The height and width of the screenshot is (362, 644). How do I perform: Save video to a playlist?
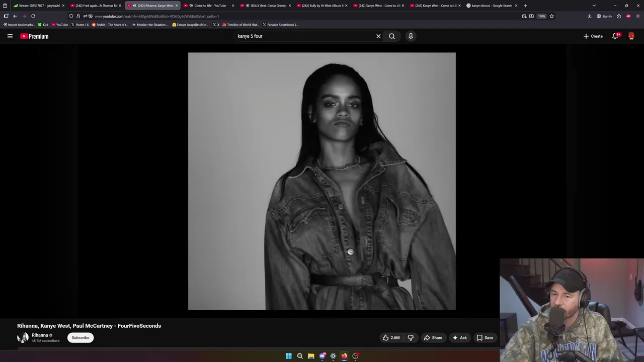pos(485,338)
